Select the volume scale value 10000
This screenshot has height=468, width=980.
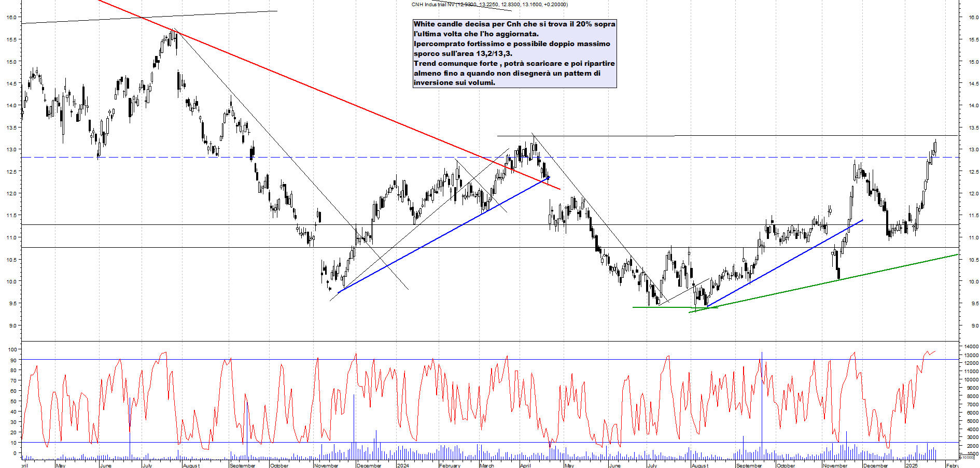[972, 379]
